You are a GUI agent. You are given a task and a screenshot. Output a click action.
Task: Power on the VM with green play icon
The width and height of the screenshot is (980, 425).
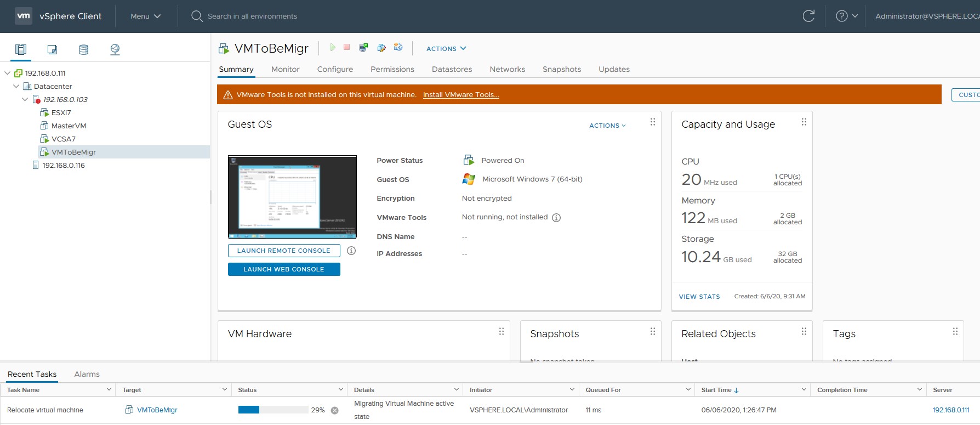pyautogui.click(x=332, y=48)
